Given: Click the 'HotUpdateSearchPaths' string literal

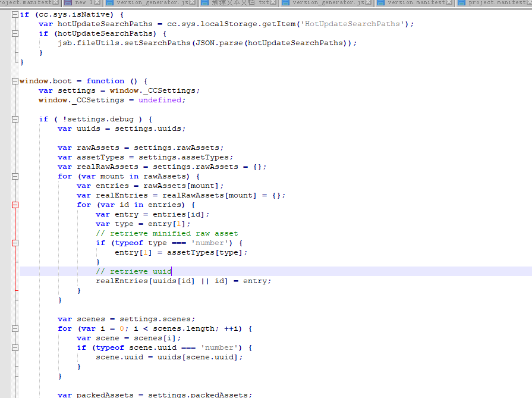Looking at the screenshot, I should pos(352,24).
